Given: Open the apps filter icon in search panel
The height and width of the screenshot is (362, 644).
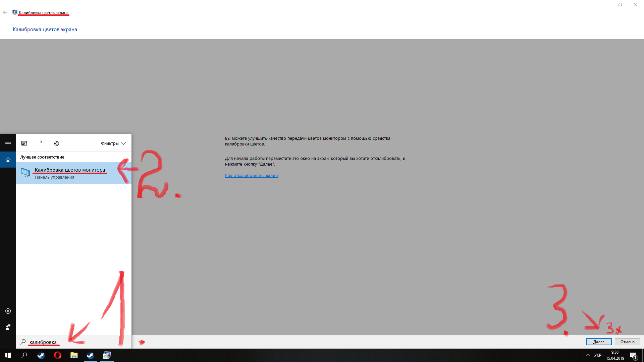Looking at the screenshot, I should (24, 143).
